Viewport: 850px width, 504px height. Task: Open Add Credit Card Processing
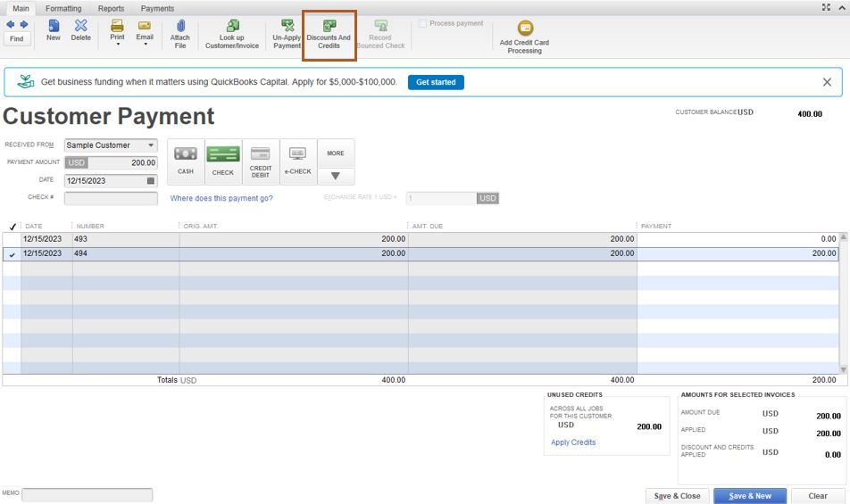pos(523,37)
